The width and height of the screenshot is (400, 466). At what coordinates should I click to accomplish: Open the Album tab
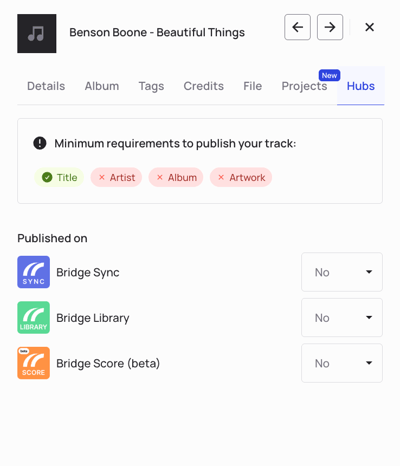click(x=102, y=86)
